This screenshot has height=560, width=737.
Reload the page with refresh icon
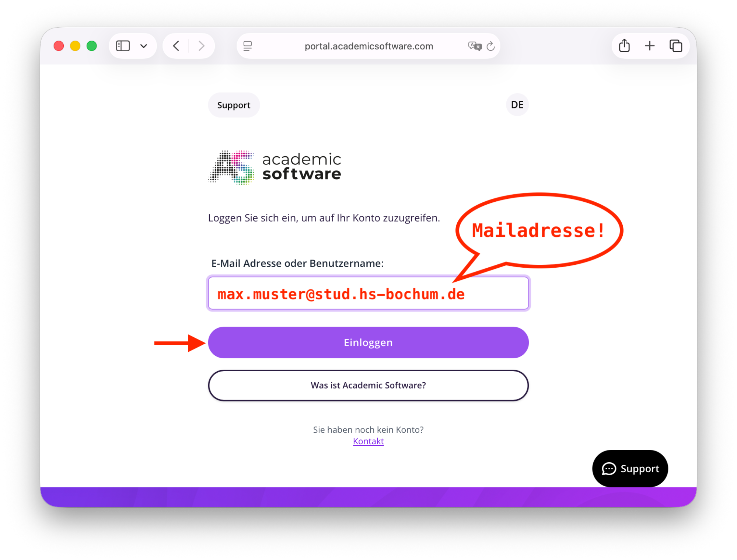point(490,46)
